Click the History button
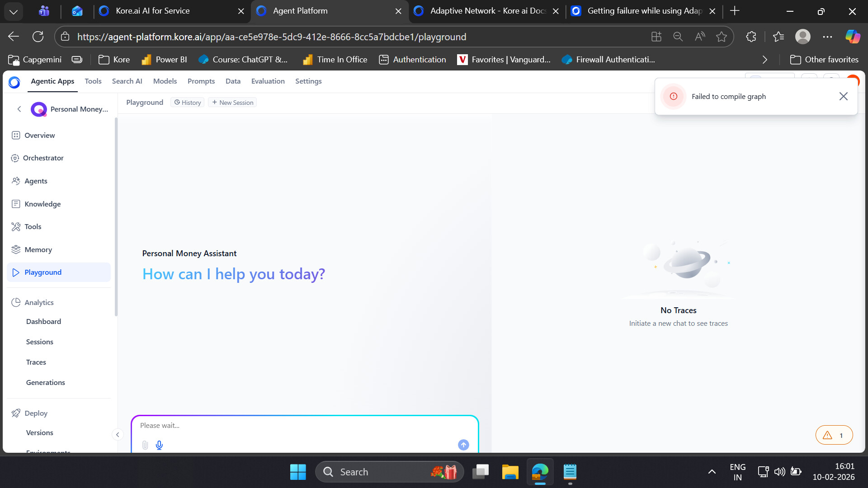The width and height of the screenshot is (868, 488). [188, 103]
